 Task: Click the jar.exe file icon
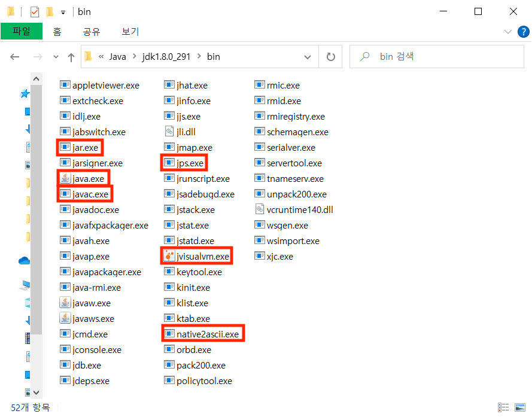click(65, 147)
